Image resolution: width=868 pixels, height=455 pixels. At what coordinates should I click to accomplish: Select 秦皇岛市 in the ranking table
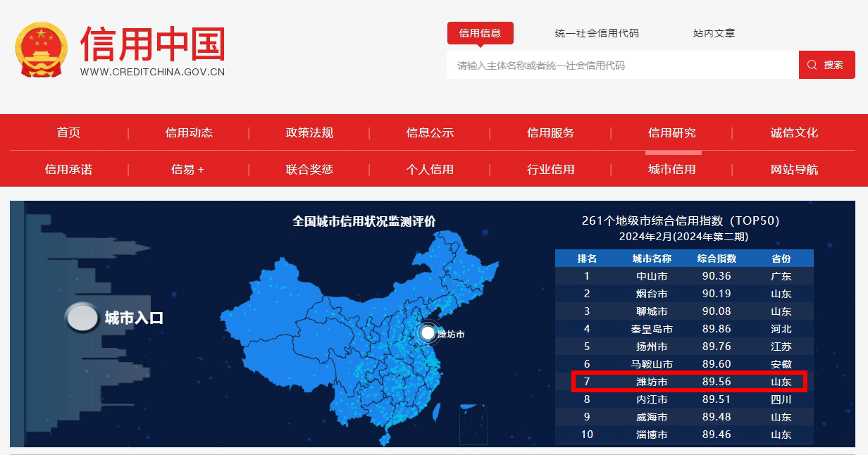point(652,329)
